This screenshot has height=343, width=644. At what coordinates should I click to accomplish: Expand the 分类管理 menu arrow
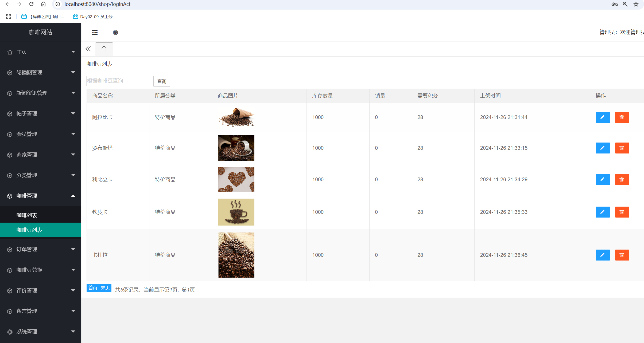73,175
